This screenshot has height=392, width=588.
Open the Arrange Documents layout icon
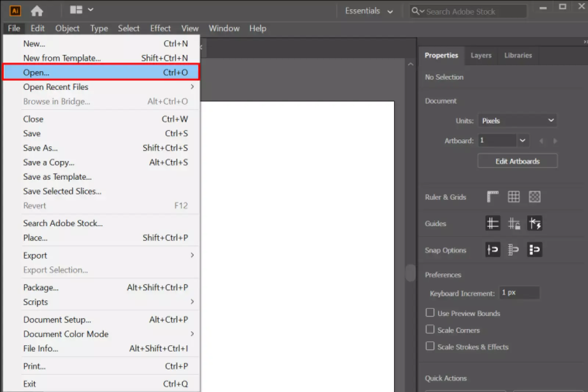click(76, 10)
